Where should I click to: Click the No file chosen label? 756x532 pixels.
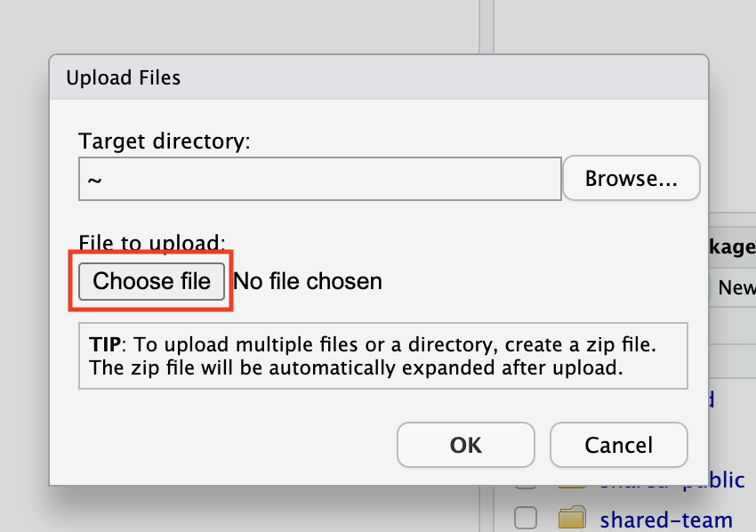coord(307,281)
